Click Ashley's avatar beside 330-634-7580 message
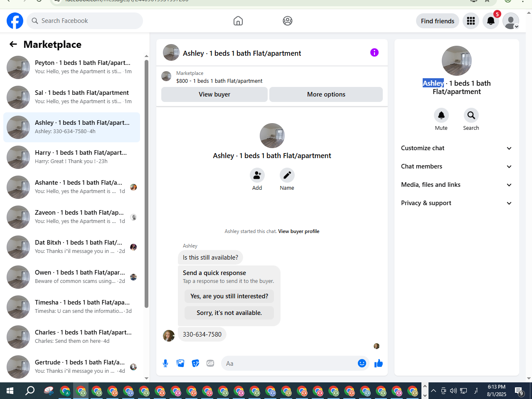 [x=169, y=336]
